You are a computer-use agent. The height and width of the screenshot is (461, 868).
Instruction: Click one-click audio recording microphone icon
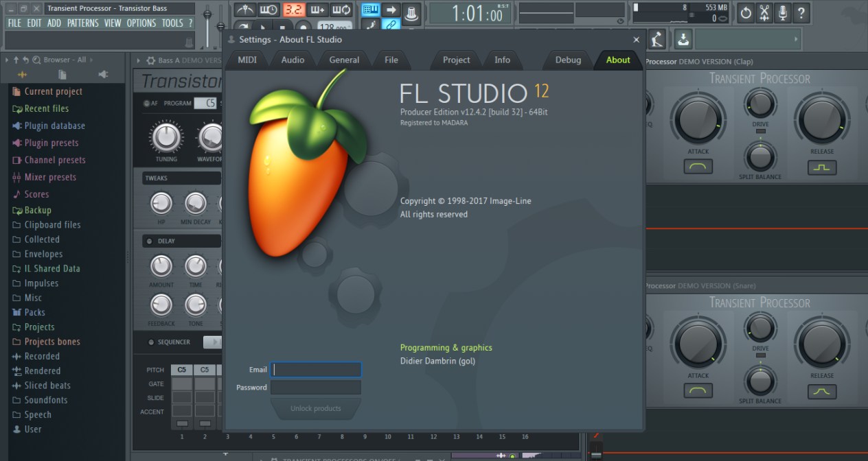783,12
